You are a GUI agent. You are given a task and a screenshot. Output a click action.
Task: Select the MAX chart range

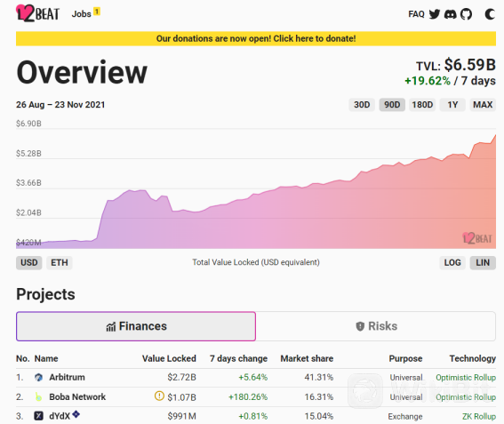[x=483, y=105]
